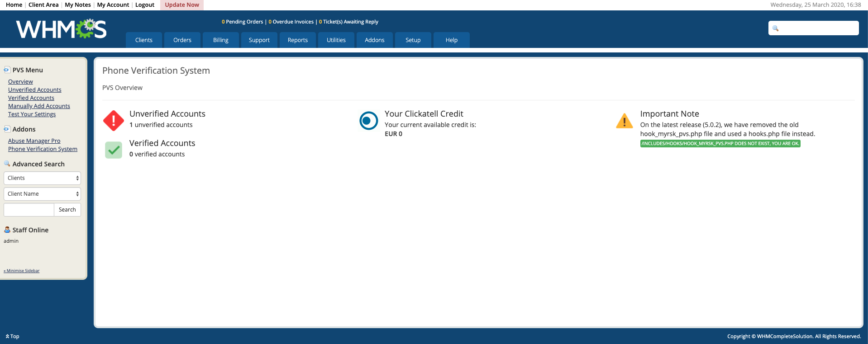Click the Staff Online user icon
868x344 pixels.
[x=7, y=230]
